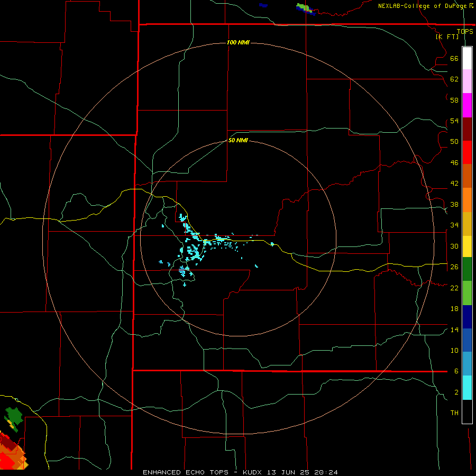The height and width of the screenshot is (476, 476).
Task: Click the 'TOPS' legend title
Action: pos(465,31)
